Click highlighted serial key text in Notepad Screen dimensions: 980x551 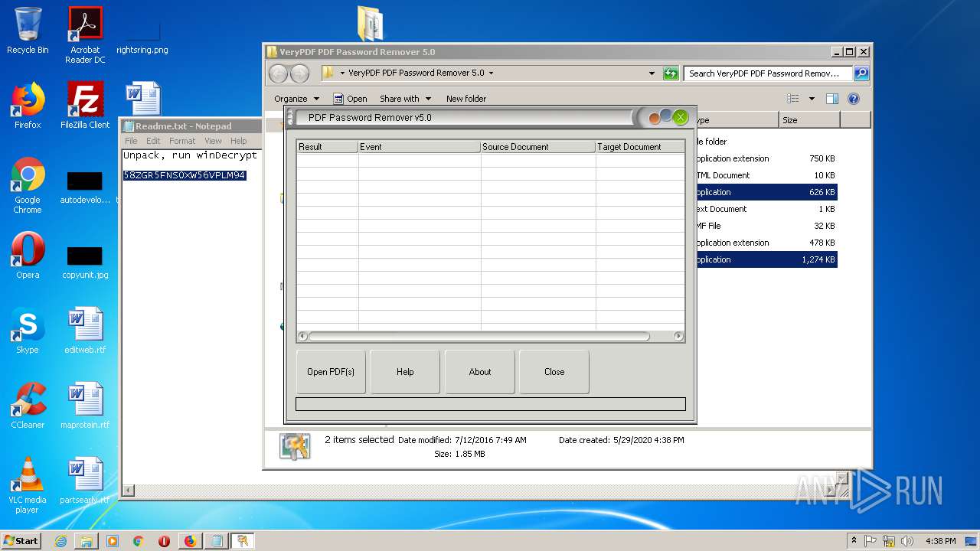(x=185, y=175)
